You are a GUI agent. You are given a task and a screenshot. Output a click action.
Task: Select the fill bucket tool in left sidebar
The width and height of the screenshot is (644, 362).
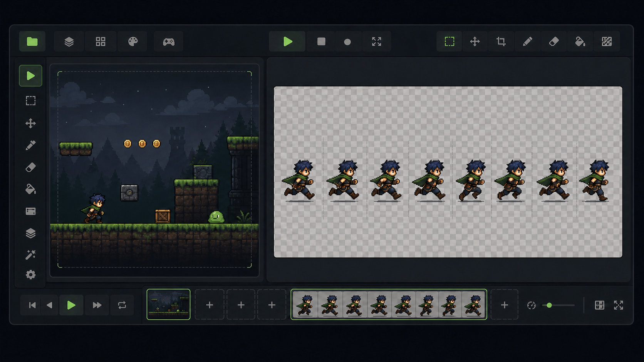point(30,189)
